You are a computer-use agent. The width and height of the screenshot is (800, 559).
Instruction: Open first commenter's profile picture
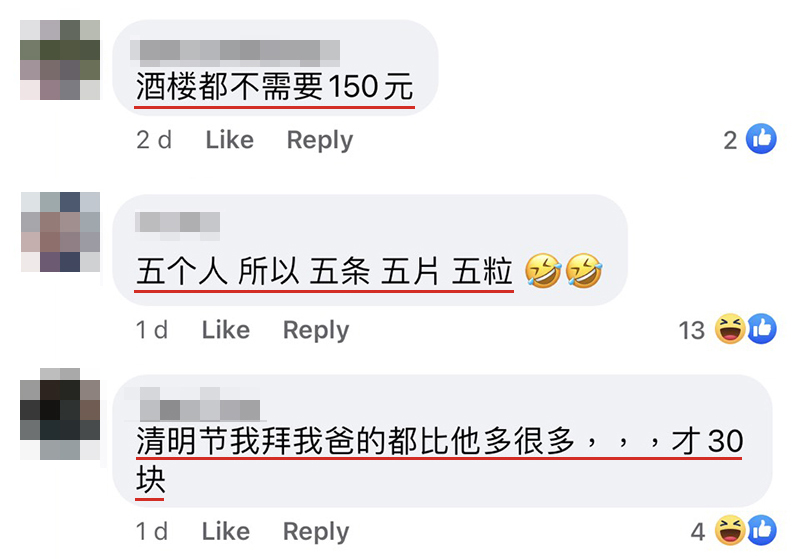[x=60, y=60]
